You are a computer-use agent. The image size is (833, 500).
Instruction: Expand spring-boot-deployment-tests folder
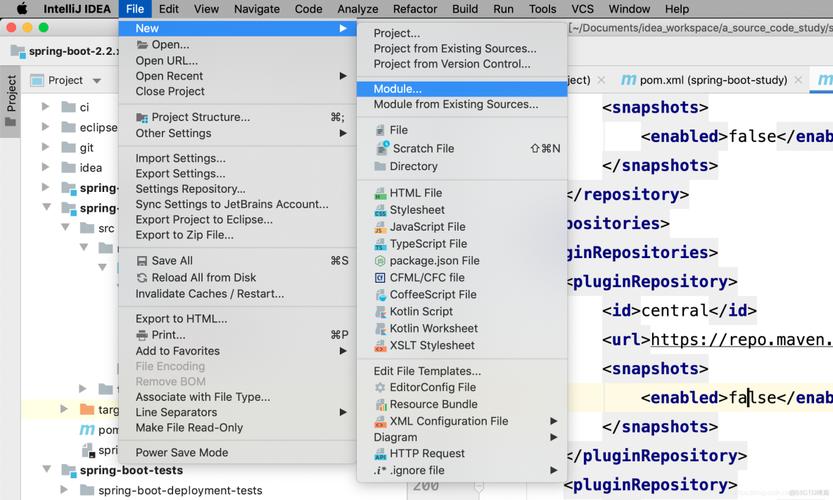tap(64, 490)
